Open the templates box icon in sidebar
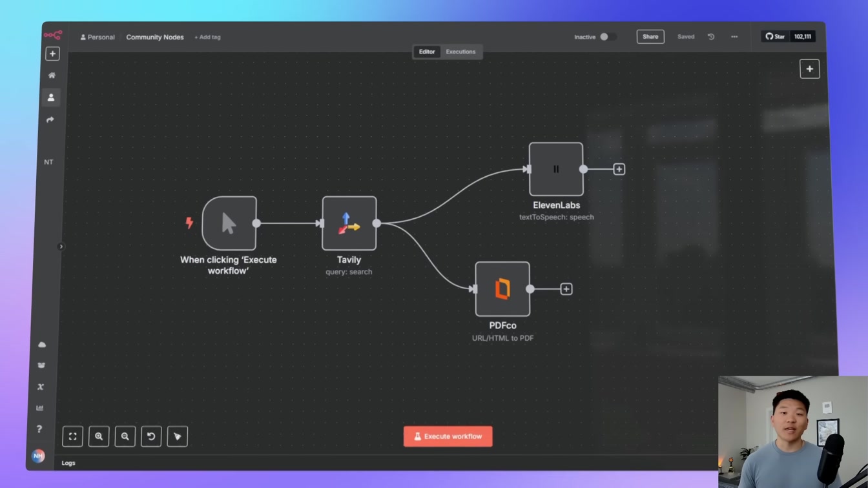The width and height of the screenshot is (868, 488). 41,365
